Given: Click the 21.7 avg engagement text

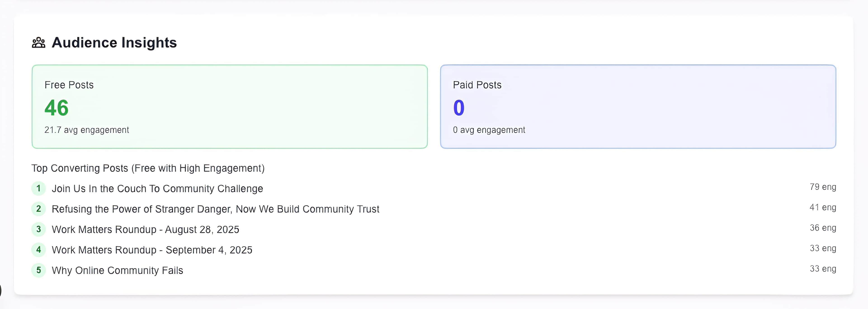Looking at the screenshot, I should tap(87, 130).
